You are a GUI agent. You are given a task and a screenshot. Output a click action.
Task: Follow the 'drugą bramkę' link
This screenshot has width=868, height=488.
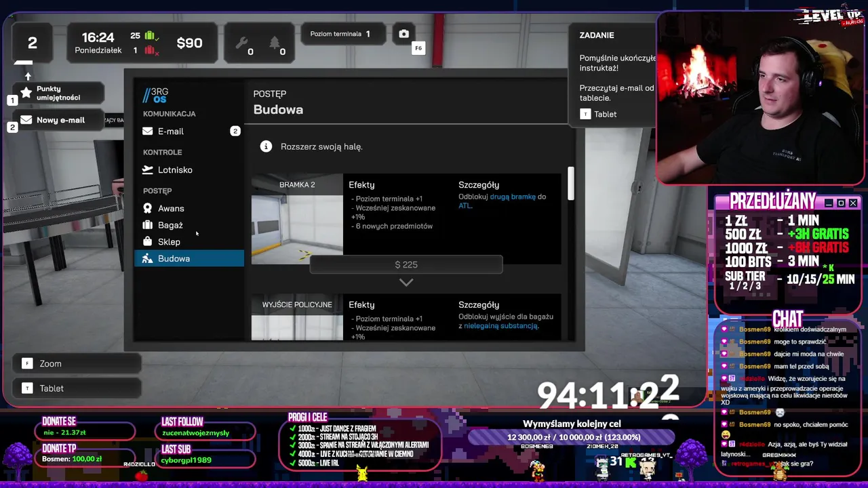point(513,197)
